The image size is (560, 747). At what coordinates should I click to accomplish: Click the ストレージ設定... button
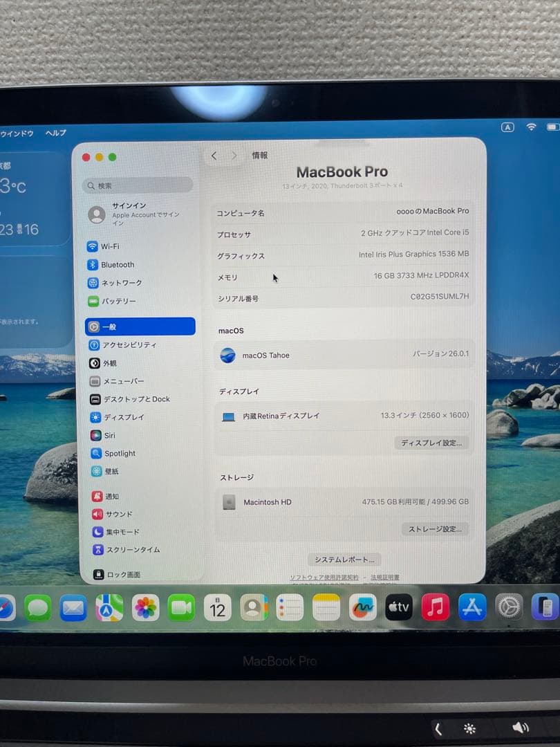436,529
